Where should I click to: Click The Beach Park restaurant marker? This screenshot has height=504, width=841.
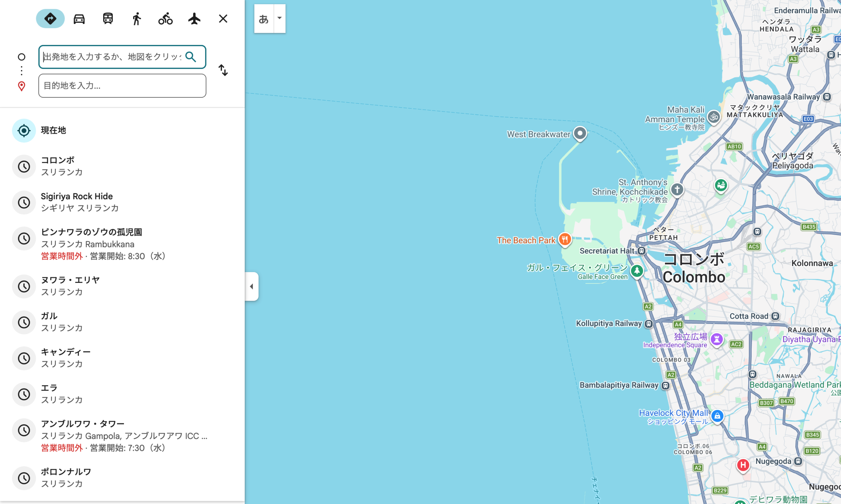pos(565,240)
